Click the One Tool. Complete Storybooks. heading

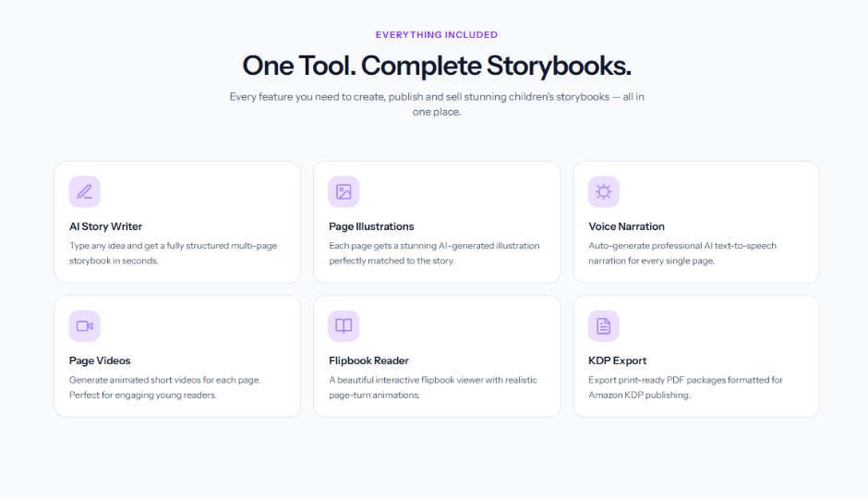click(x=437, y=66)
